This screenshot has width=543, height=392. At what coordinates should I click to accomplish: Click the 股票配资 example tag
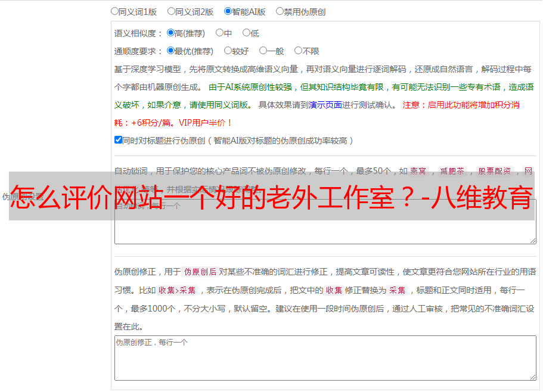point(495,171)
